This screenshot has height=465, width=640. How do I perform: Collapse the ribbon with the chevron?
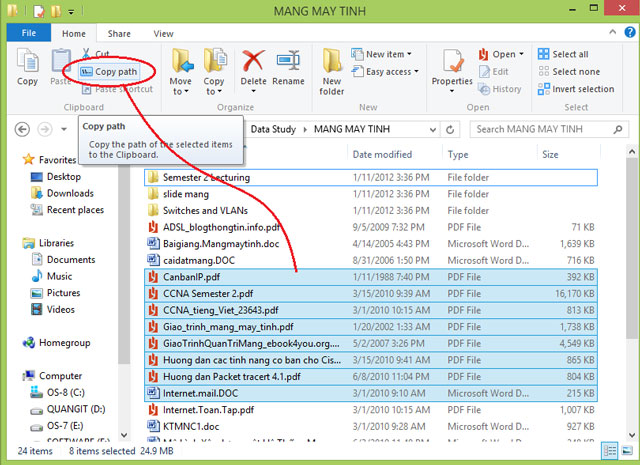(613, 32)
